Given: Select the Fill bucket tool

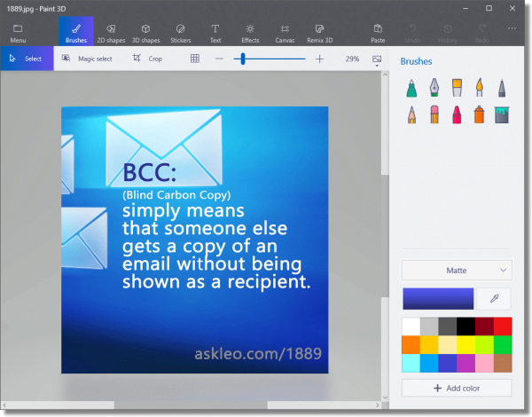Looking at the screenshot, I should [x=502, y=114].
